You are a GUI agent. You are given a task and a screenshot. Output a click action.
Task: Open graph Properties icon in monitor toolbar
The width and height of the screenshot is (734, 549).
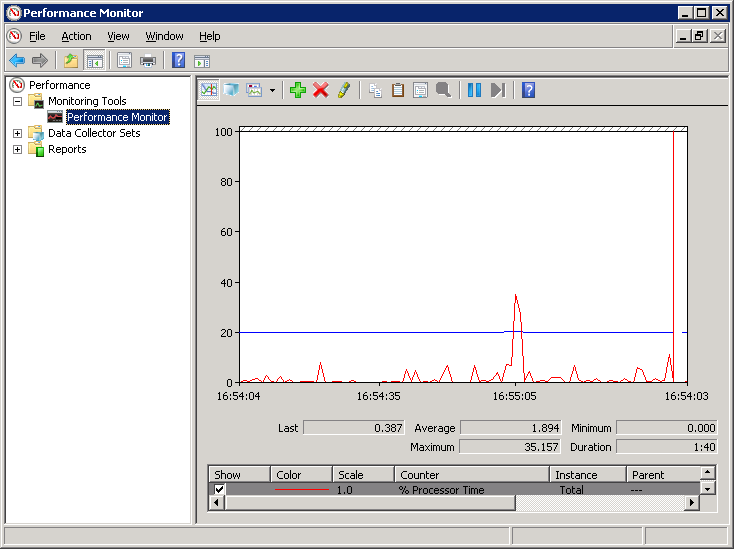pyautogui.click(x=420, y=90)
